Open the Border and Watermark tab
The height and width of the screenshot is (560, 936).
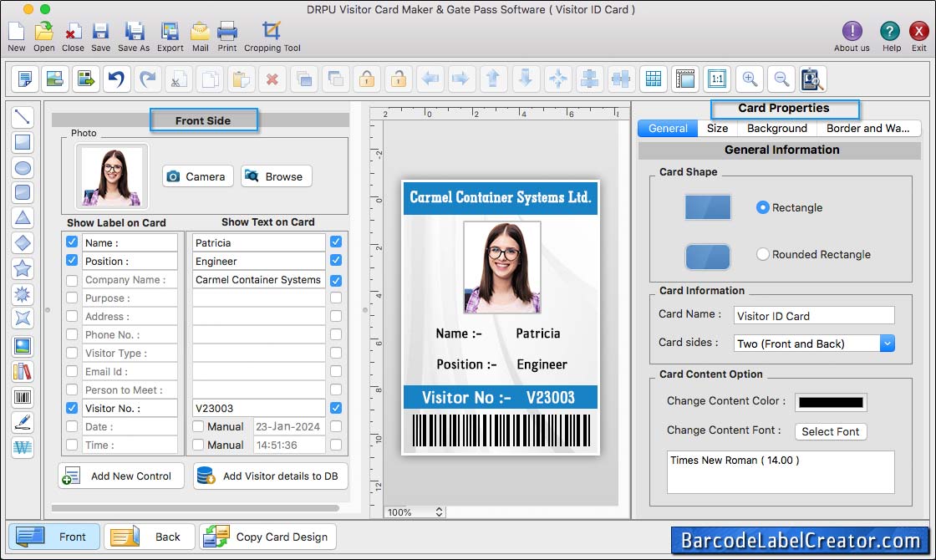click(867, 129)
